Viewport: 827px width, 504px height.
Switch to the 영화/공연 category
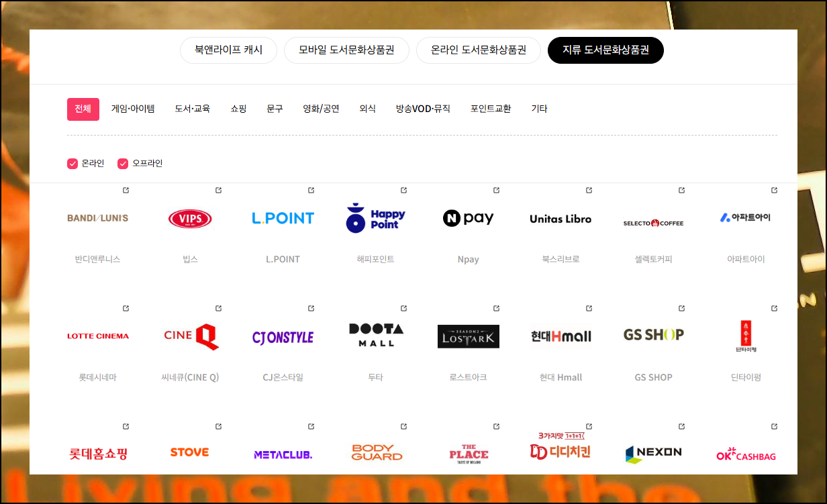point(321,109)
